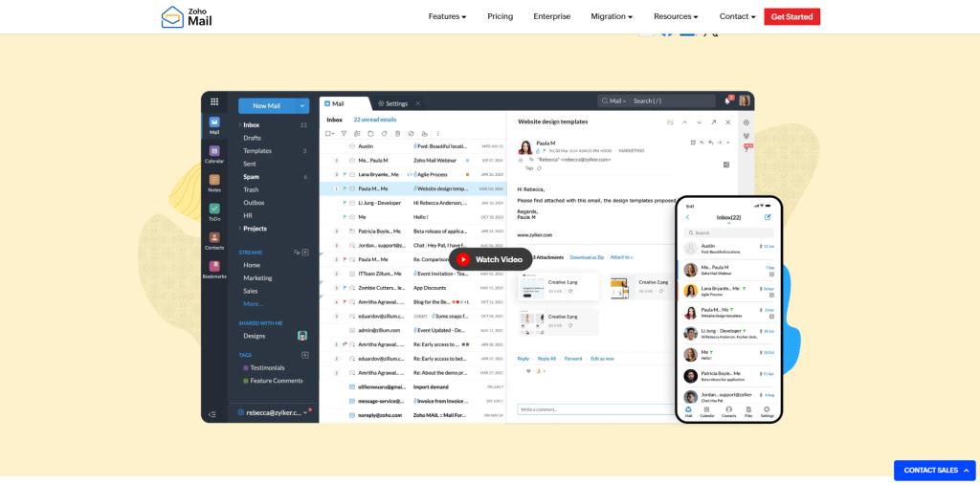Open the Notes app in the sidebar
The width and height of the screenshot is (980, 485).
(214, 183)
